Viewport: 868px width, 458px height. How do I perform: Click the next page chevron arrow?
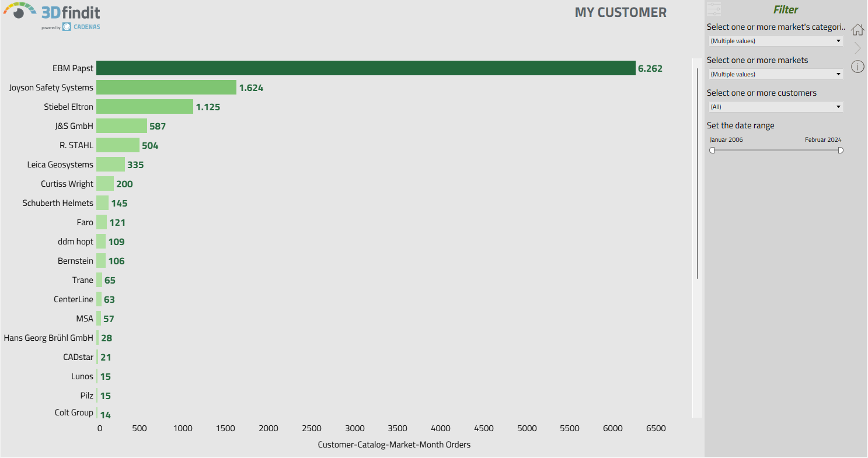point(857,48)
